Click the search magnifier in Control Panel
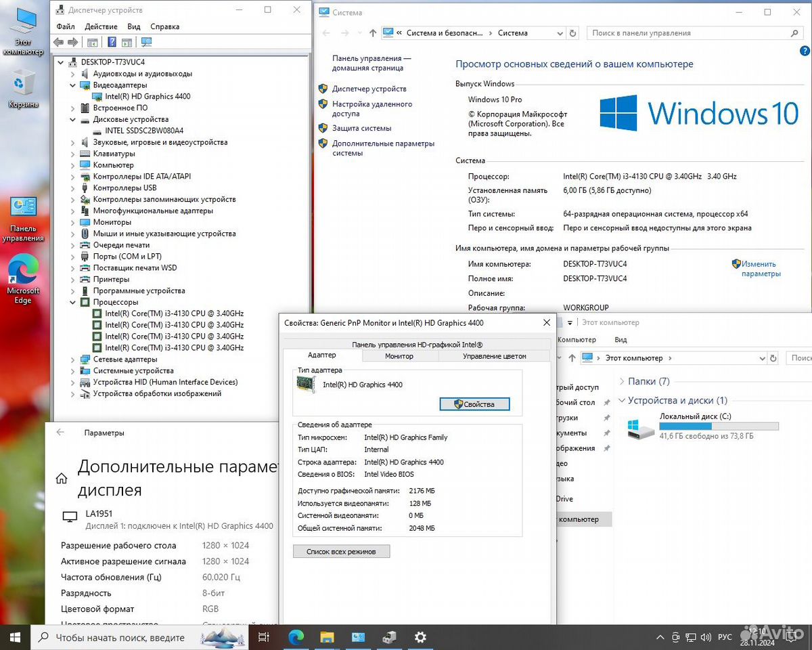Viewport: 812px width, 650px height. pyautogui.click(x=795, y=32)
